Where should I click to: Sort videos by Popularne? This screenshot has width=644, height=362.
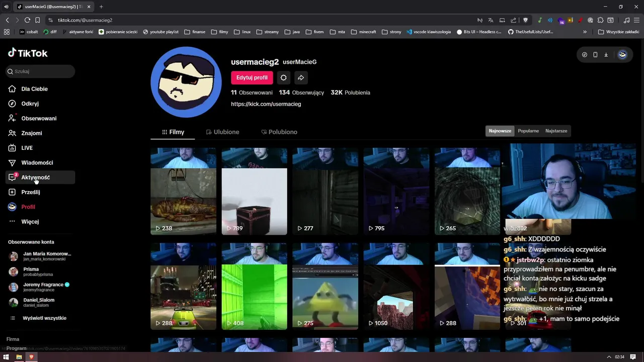pyautogui.click(x=528, y=131)
